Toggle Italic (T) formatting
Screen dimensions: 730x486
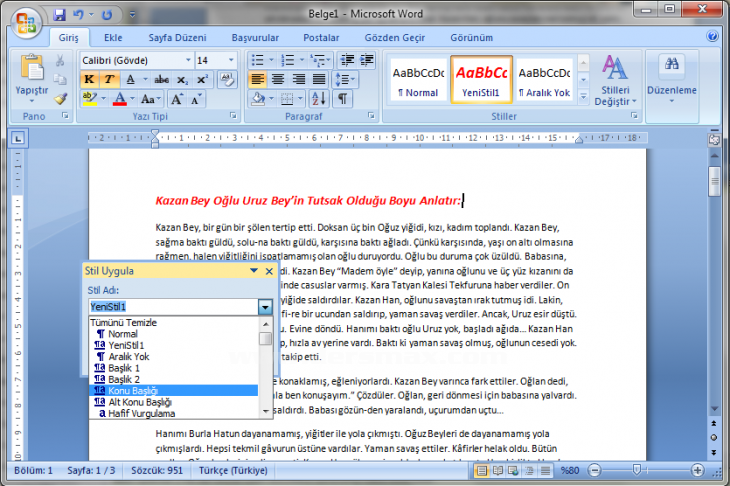point(109,80)
